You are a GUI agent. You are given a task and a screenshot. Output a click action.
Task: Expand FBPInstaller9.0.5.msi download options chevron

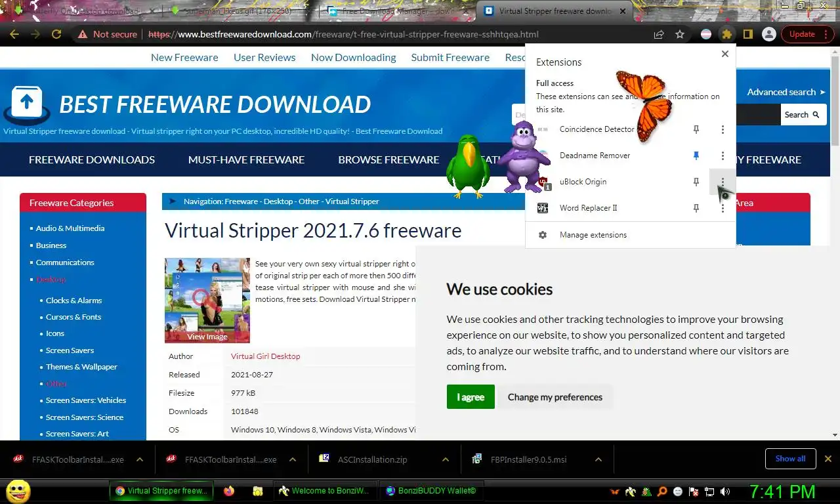[598, 459]
